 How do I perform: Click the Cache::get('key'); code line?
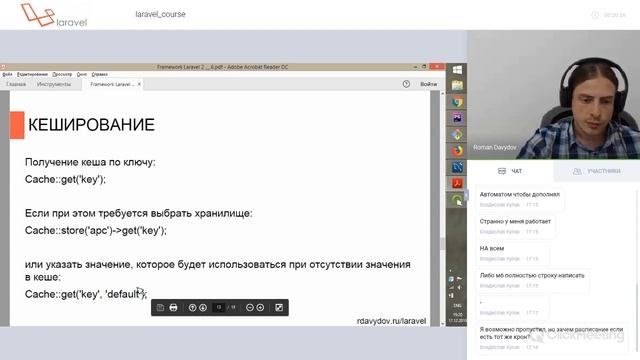pos(65,179)
